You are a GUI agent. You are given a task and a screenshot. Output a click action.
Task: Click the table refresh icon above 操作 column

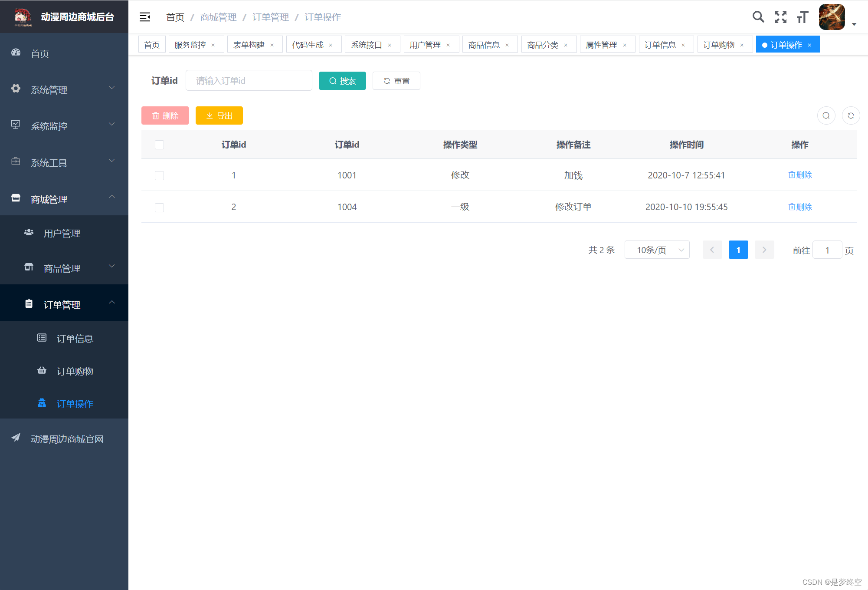coord(851,115)
